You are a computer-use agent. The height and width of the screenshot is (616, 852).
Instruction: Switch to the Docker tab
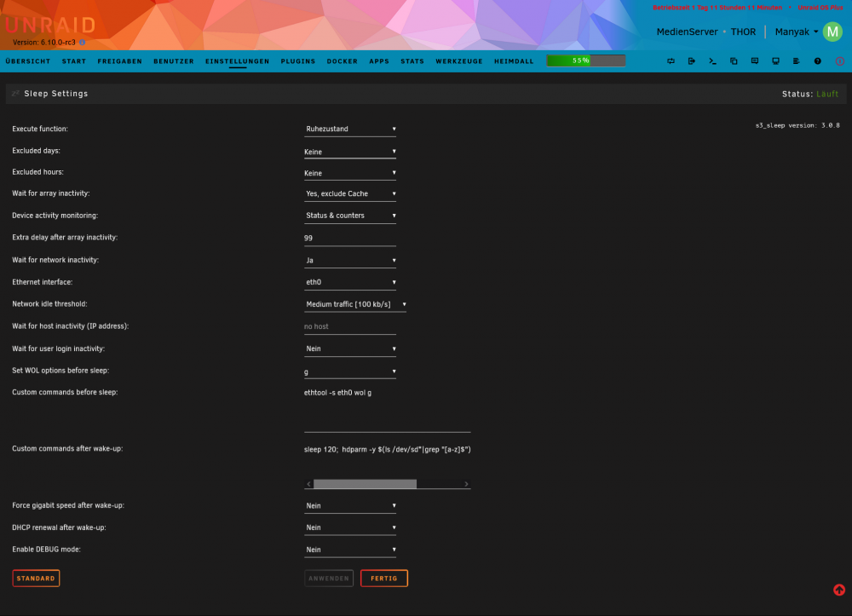click(x=343, y=61)
